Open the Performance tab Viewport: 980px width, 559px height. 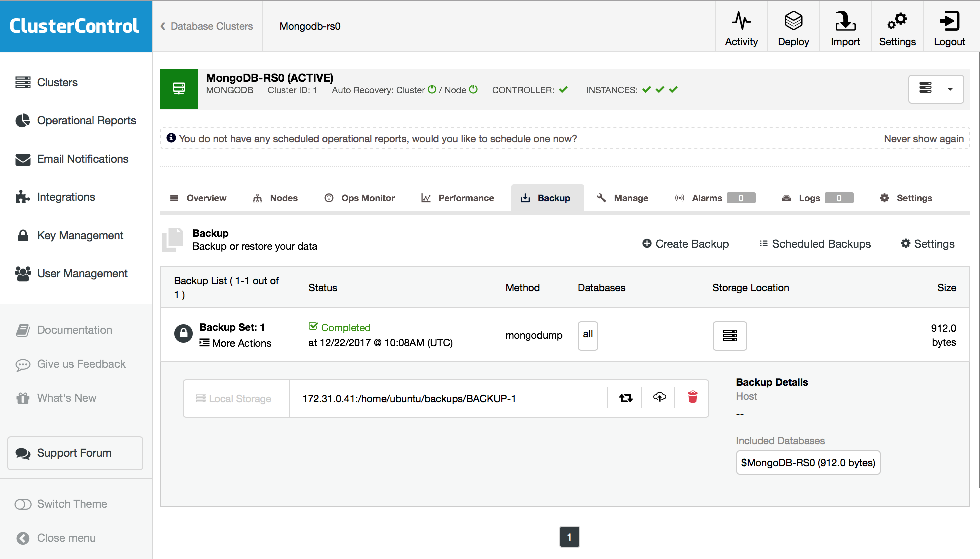(x=458, y=198)
